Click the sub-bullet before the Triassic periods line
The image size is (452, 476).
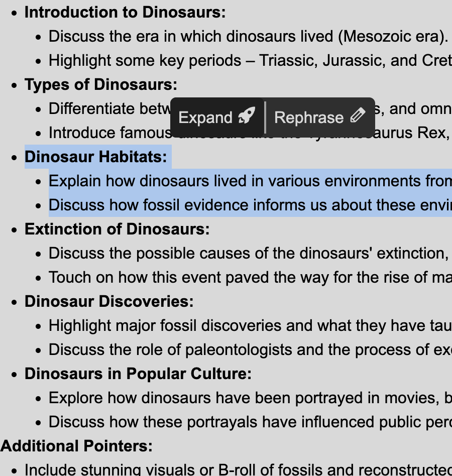click(37, 60)
